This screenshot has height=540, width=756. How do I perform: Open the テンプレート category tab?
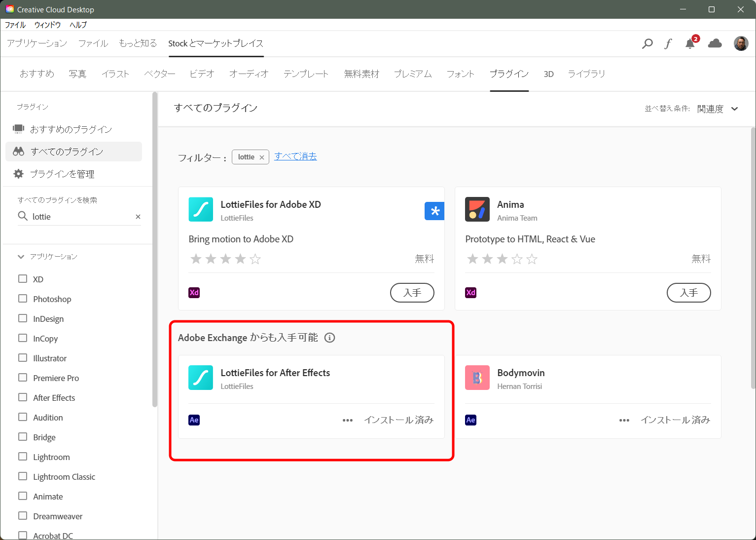pos(306,74)
